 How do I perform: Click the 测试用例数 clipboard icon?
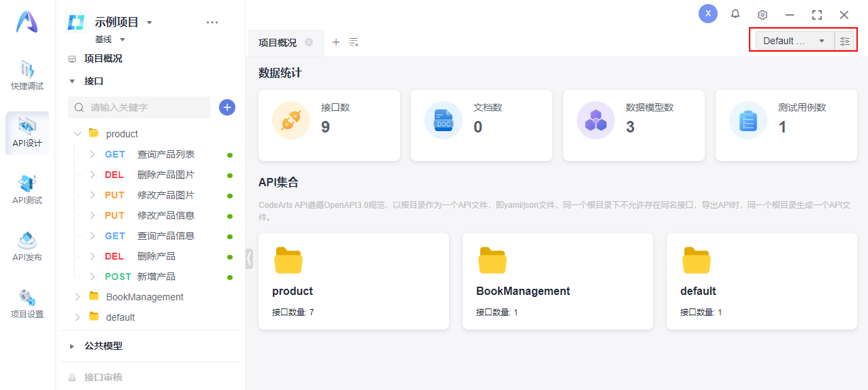(x=748, y=120)
